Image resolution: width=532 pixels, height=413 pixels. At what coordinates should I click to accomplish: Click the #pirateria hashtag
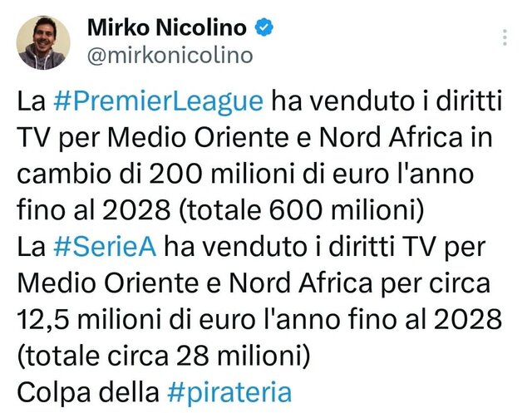click(x=229, y=393)
